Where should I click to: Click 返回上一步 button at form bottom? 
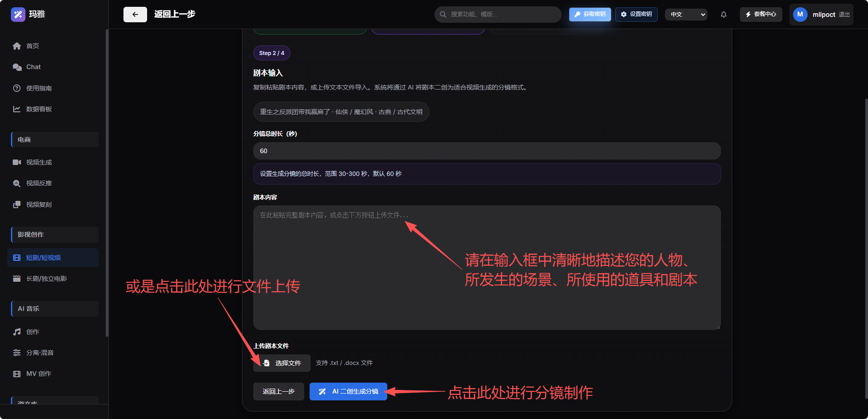(x=279, y=392)
